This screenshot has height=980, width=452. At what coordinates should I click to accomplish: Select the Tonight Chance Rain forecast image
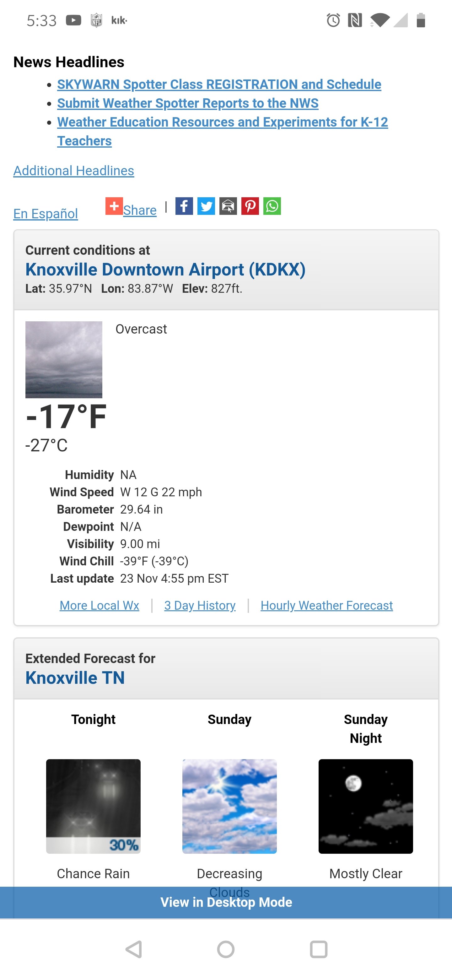point(93,806)
